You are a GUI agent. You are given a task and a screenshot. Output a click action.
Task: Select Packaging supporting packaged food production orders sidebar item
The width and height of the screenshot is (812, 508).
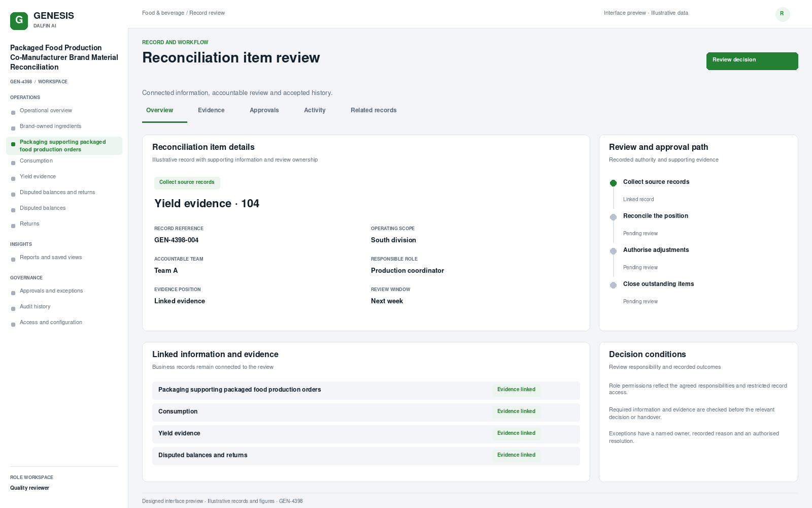click(x=64, y=146)
